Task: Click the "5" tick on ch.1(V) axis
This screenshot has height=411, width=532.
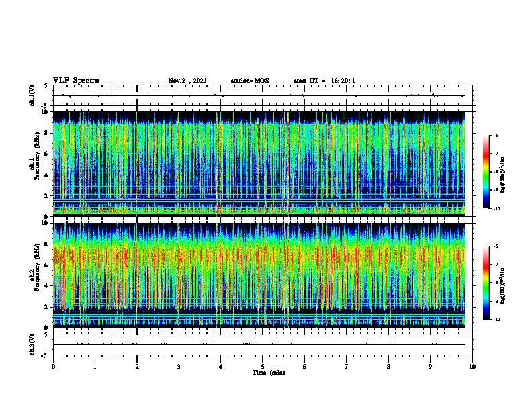Action: 46,86
